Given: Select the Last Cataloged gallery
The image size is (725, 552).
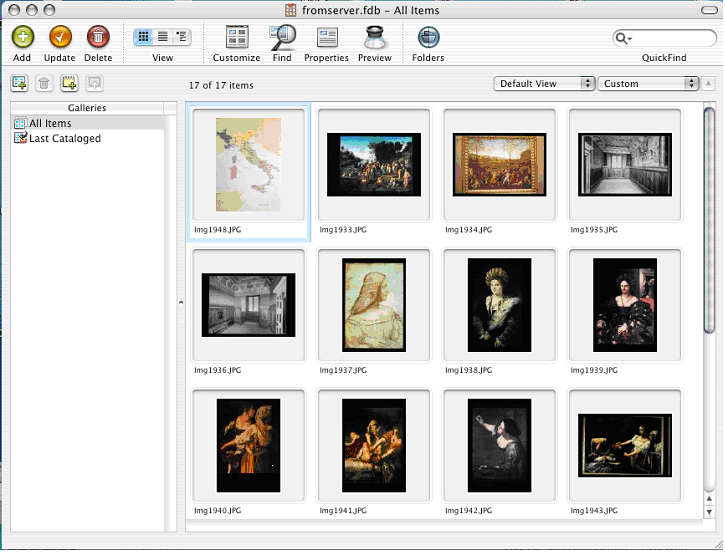Looking at the screenshot, I should tap(64, 139).
